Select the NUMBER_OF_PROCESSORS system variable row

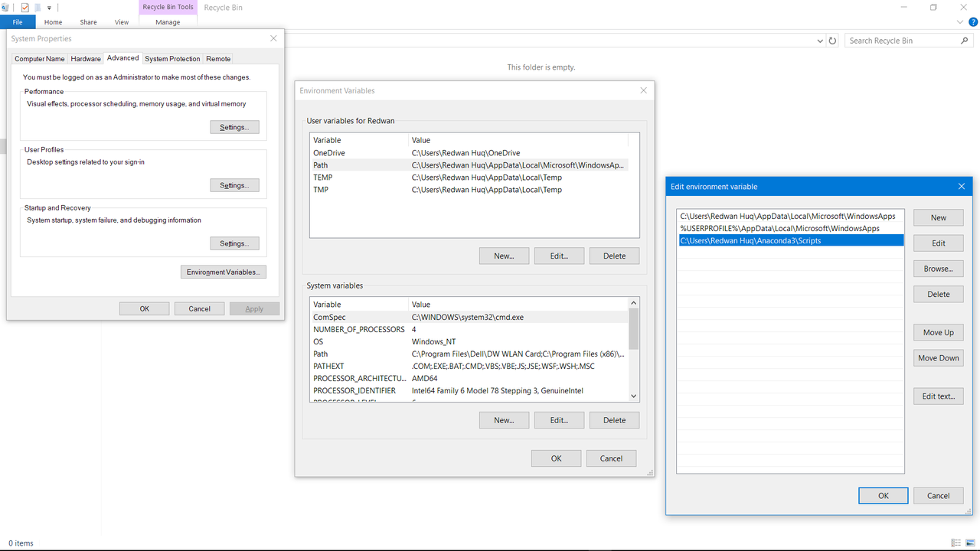(469, 329)
